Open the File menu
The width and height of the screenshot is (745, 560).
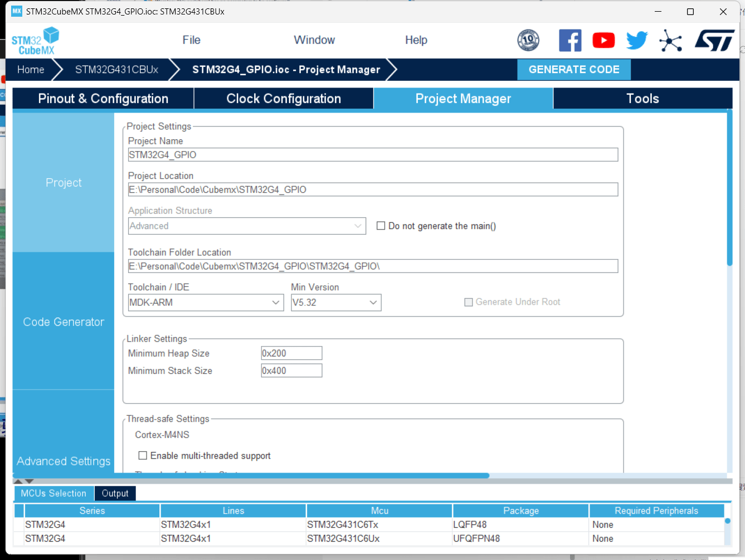(x=191, y=40)
